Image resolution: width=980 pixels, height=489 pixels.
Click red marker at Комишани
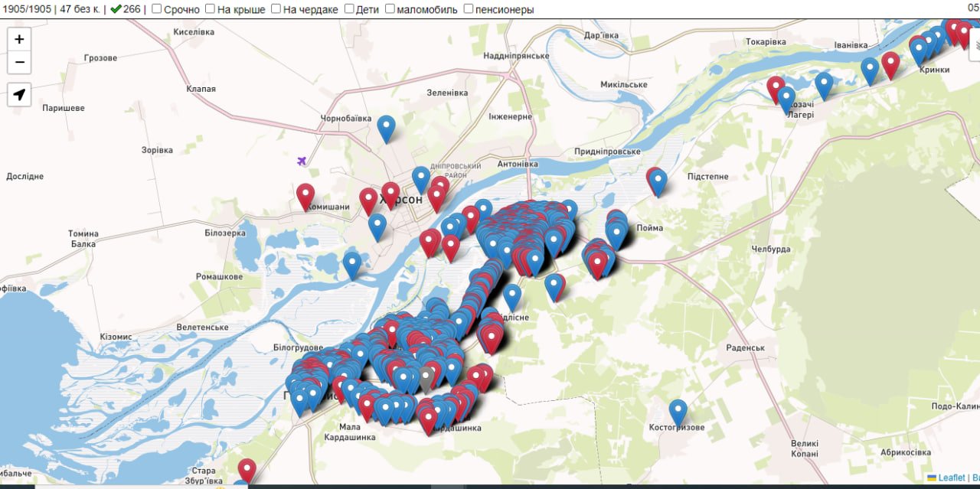pos(305,196)
